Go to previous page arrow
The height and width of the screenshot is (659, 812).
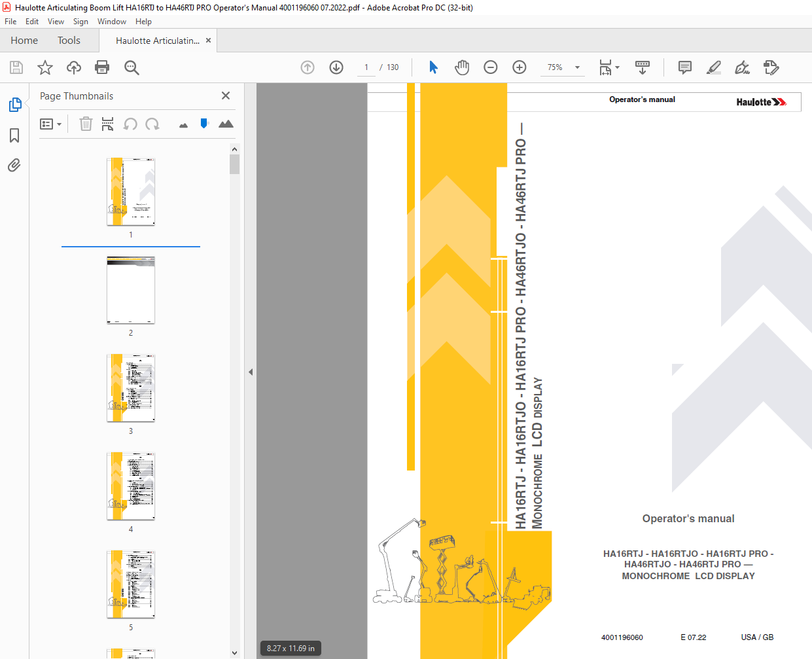pyautogui.click(x=308, y=67)
